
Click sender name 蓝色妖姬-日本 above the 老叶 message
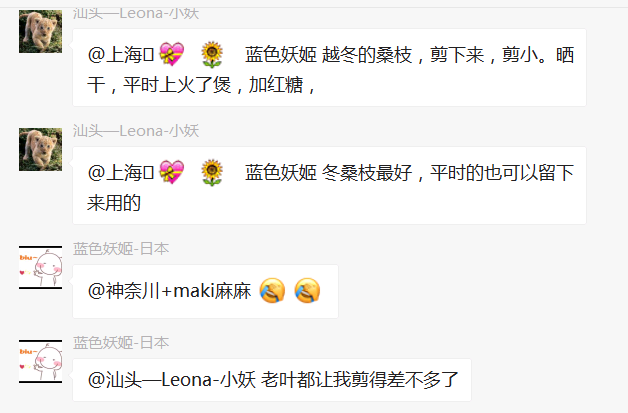tap(121, 343)
